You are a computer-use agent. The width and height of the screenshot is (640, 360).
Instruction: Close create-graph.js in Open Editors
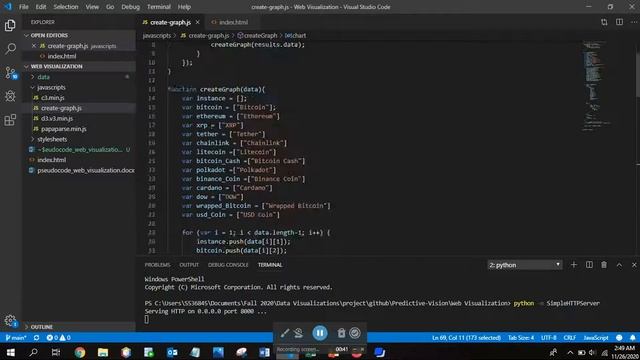click(34, 46)
